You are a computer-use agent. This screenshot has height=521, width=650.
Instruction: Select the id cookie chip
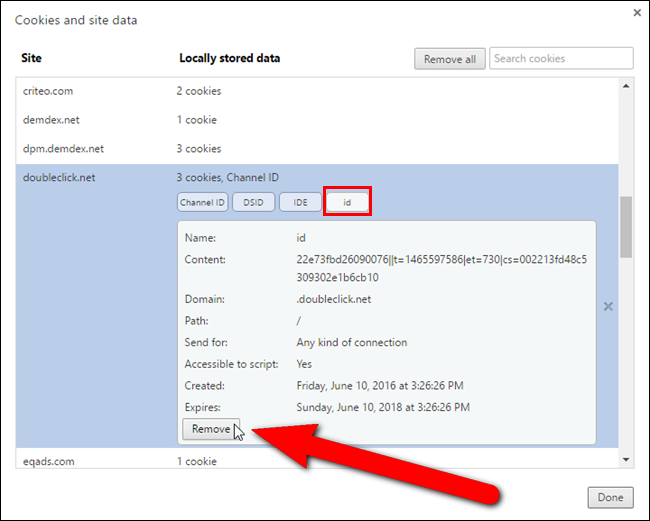347,202
